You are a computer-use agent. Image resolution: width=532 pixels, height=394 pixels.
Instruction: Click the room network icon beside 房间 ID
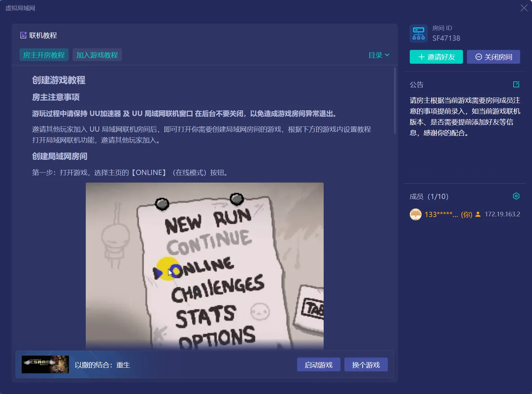418,34
